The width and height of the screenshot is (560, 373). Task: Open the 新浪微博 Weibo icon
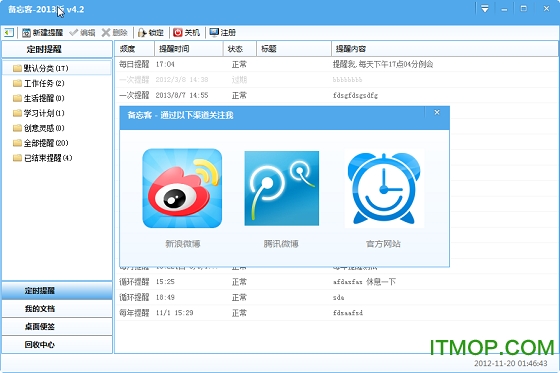pyautogui.click(x=182, y=188)
